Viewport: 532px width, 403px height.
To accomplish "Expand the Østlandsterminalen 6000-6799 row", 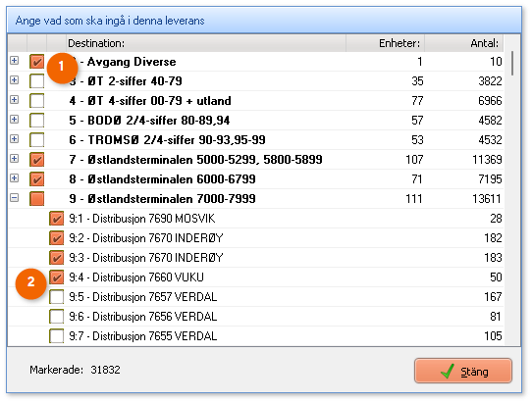I will (15, 178).
